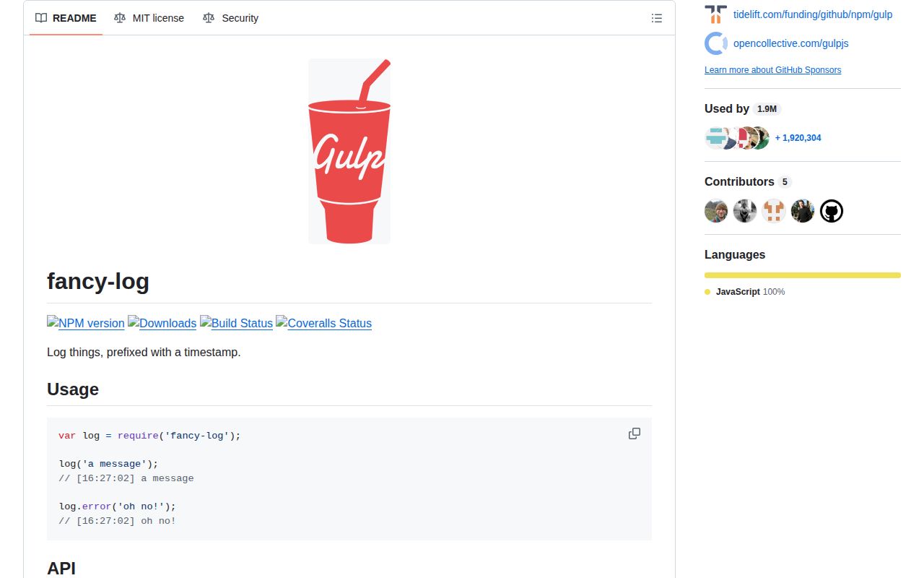Open the Downloads badge link
This screenshot has width=924, height=578.
[x=162, y=323]
